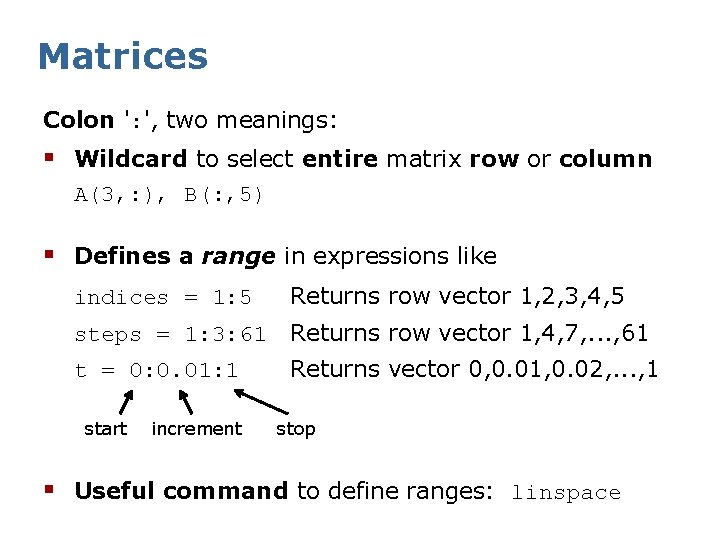The width and height of the screenshot is (720, 540).
Task: Click the code 'steps = 1:3:61'
Action: click(170, 335)
